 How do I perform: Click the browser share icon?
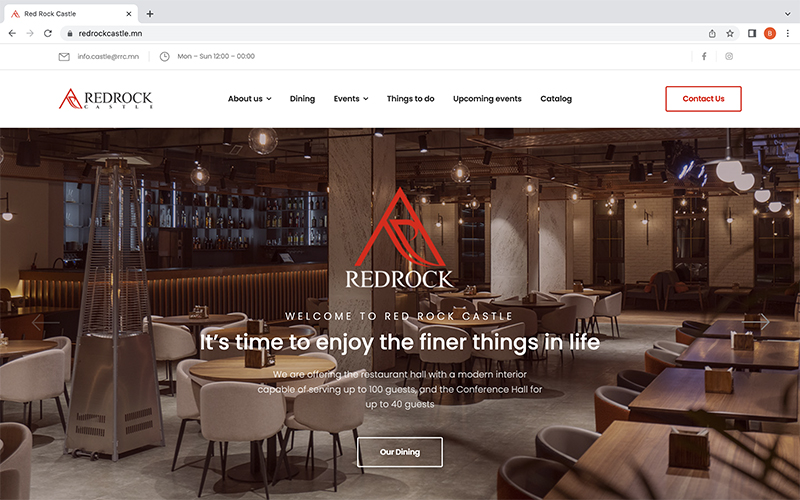pos(712,33)
